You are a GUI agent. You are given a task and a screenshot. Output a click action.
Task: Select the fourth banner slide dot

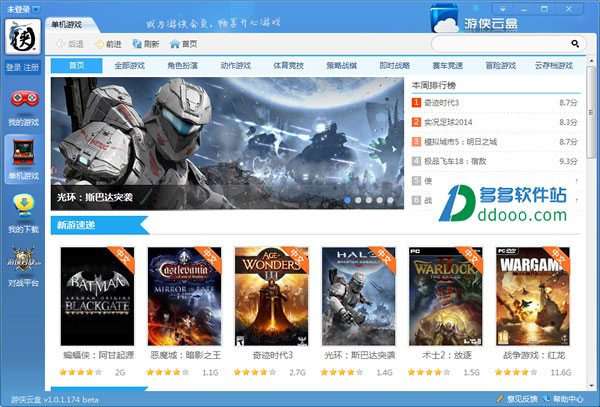(x=380, y=200)
